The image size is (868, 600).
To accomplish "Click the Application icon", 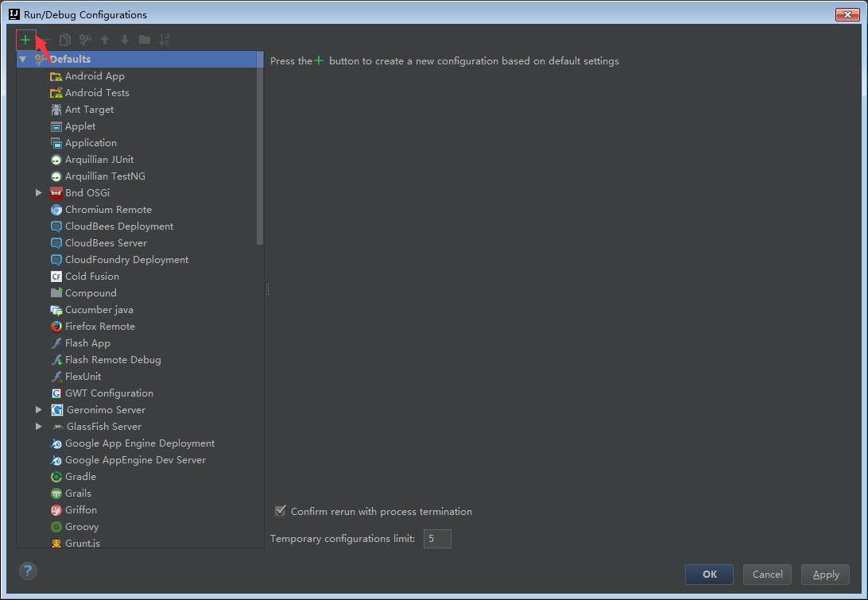I will click(56, 143).
